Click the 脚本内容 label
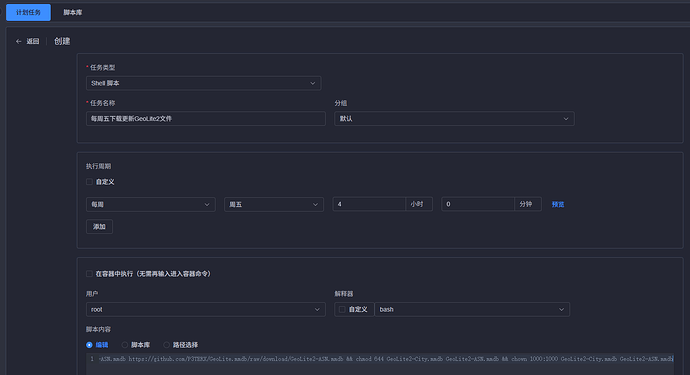The image size is (690, 375). tap(99, 329)
